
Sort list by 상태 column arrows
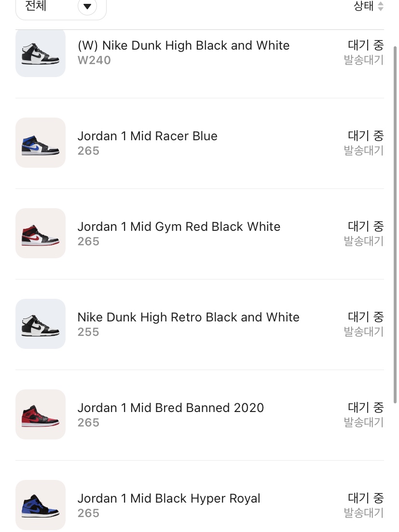click(x=381, y=6)
